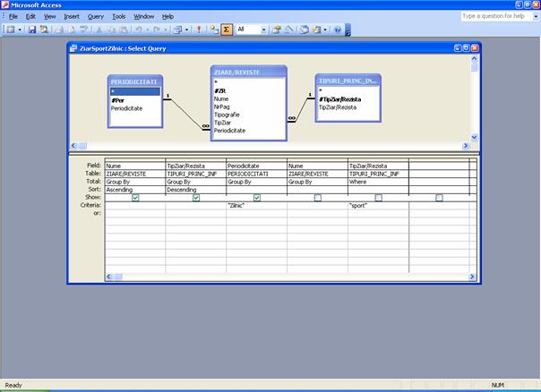Check Show box for sport criteria column
Viewport: 541px width, 392px height.
378,198
